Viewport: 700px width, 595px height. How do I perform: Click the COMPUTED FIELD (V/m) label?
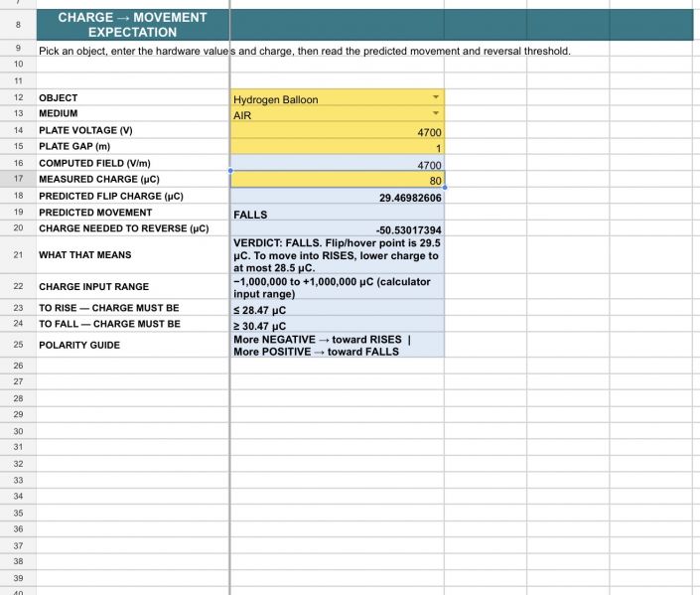click(x=94, y=163)
